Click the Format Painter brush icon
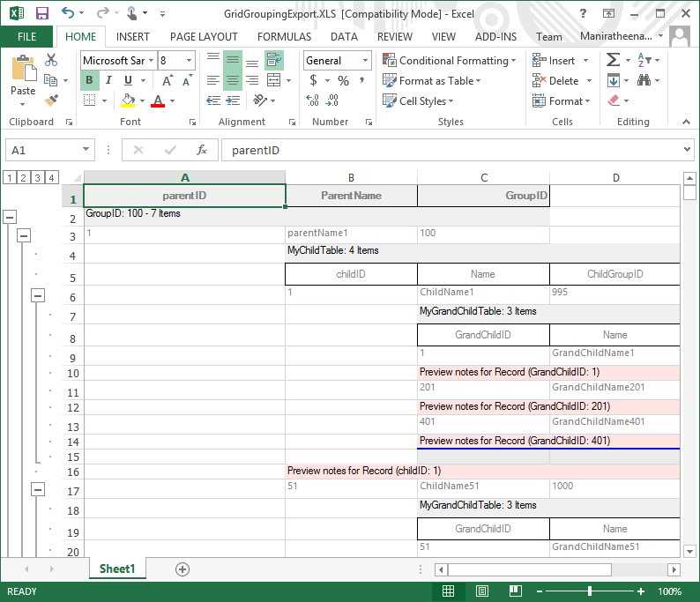The height and width of the screenshot is (602, 700). (51, 100)
